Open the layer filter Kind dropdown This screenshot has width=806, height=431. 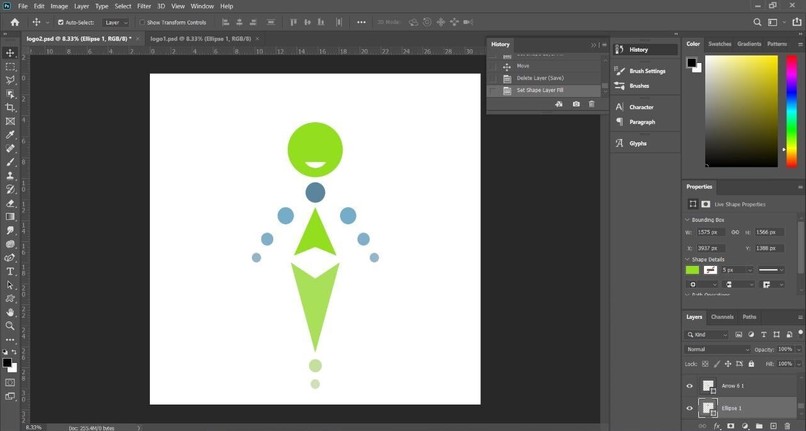[x=707, y=335]
